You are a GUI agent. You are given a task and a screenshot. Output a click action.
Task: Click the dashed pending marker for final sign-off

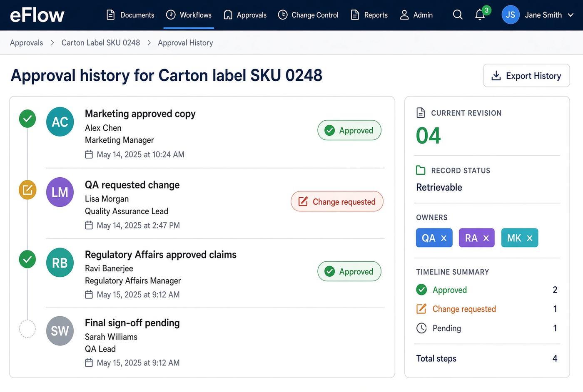click(x=27, y=329)
